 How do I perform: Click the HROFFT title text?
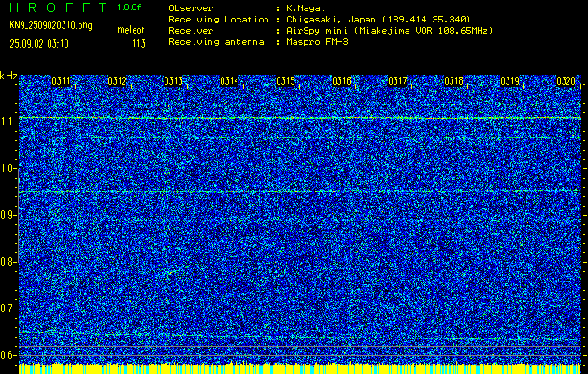pos(58,7)
